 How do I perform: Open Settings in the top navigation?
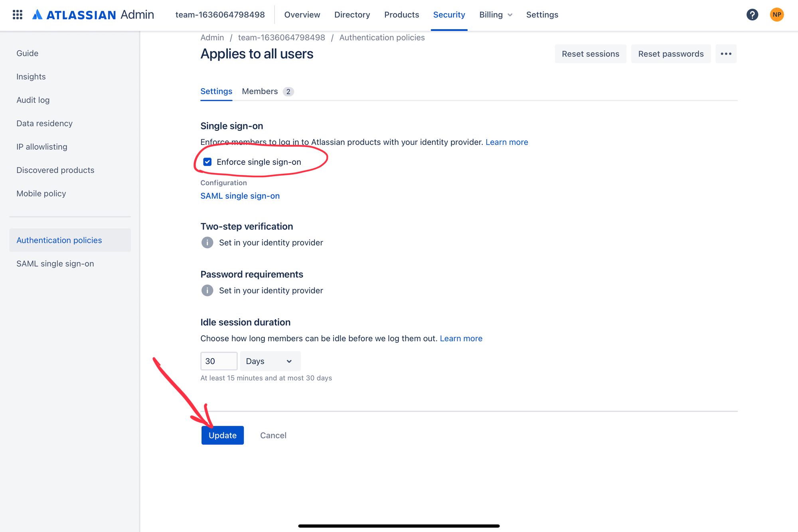pyautogui.click(x=542, y=15)
